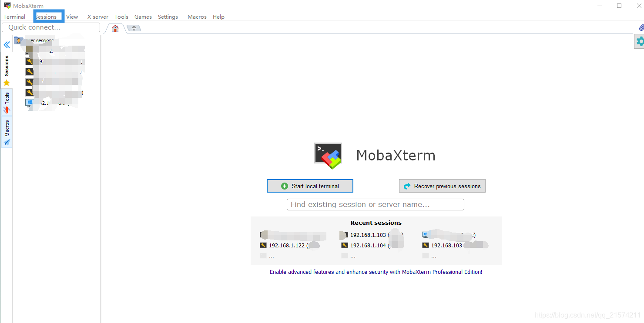Open the View menu
This screenshot has width=644, height=323.
[72, 17]
